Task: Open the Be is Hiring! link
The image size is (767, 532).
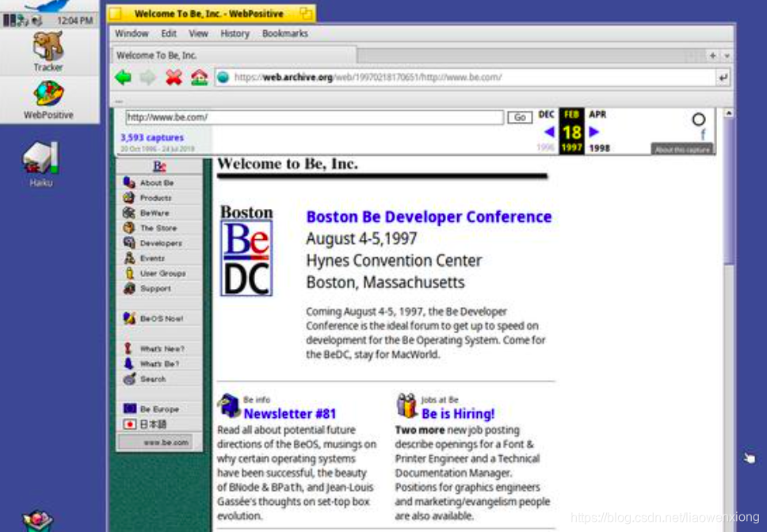Action: [458, 414]
